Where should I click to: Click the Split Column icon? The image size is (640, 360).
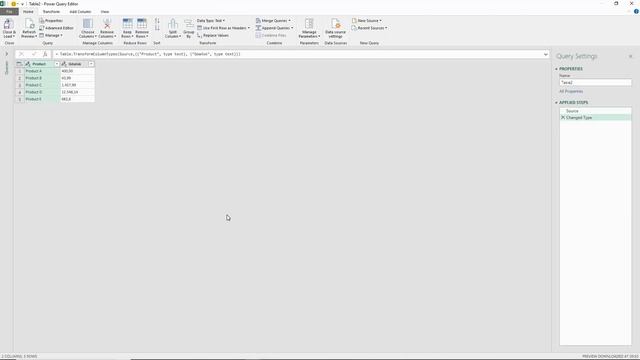point(173,24)
